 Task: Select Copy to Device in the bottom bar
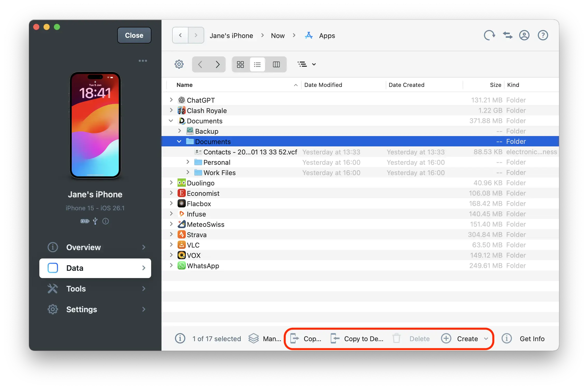tap(357, 338)
